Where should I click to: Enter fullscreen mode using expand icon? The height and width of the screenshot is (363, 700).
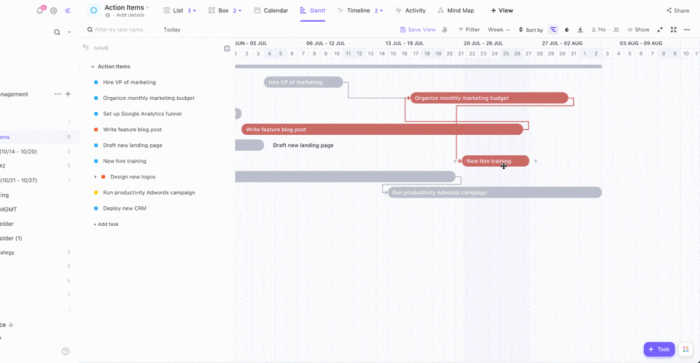click(x=673, y=29)
